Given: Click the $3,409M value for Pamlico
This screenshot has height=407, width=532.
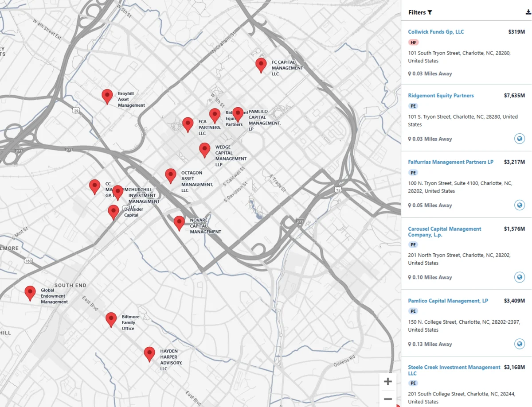Looking at the screenshot, I should tap(514, 301).
